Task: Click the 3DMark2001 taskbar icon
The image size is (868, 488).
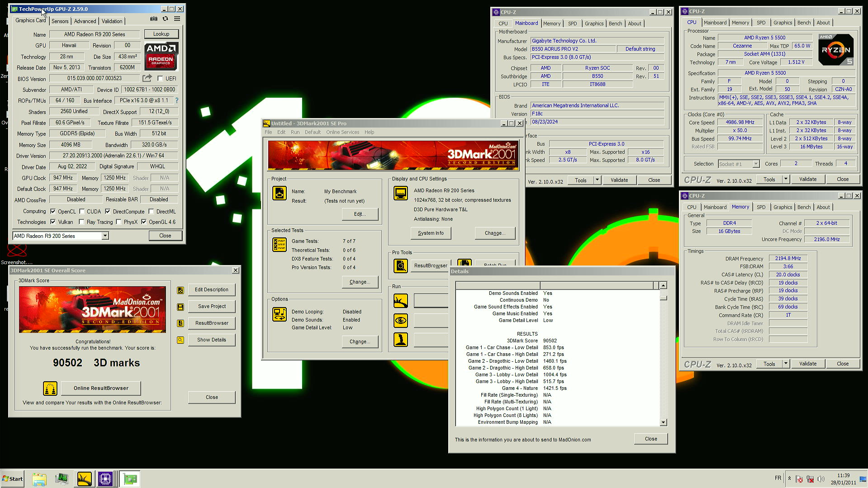Action: [85, 479]
